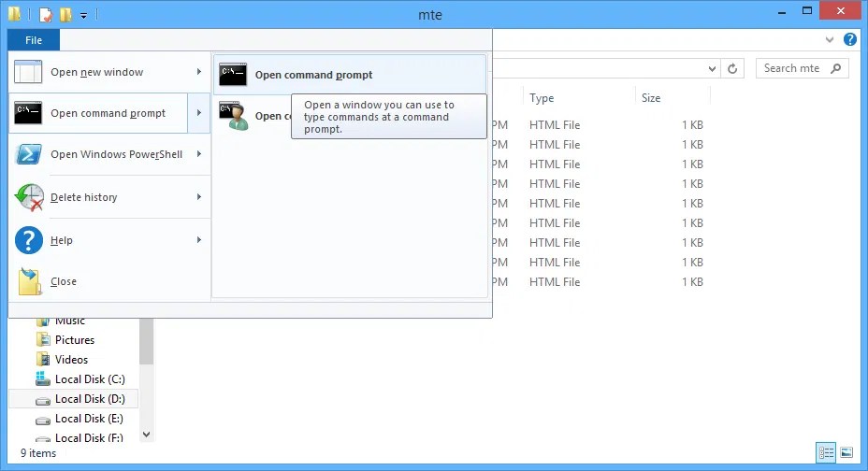
Task: Click the command prompt as administrator icon
Action: (233, 116)
